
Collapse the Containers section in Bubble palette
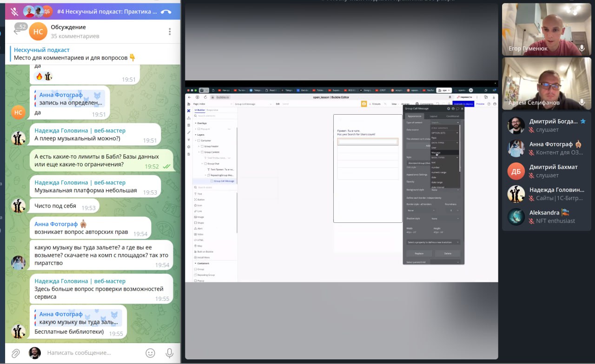tap(195, 263)
